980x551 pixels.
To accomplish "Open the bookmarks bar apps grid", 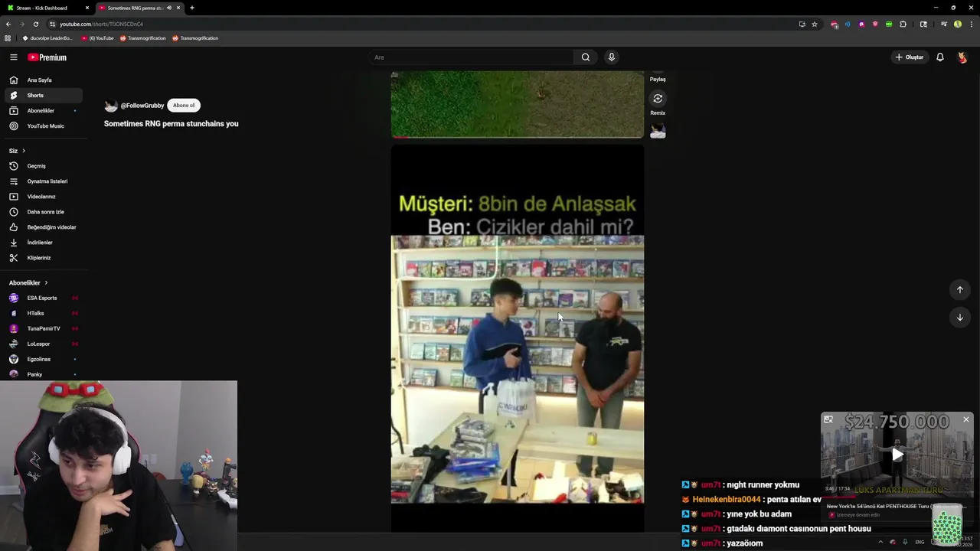I will (8, 38).
